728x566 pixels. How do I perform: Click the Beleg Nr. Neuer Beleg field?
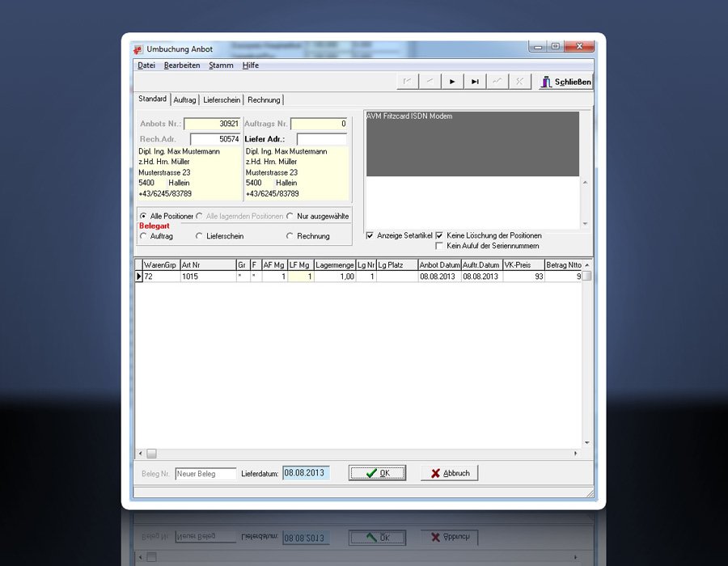205,474
